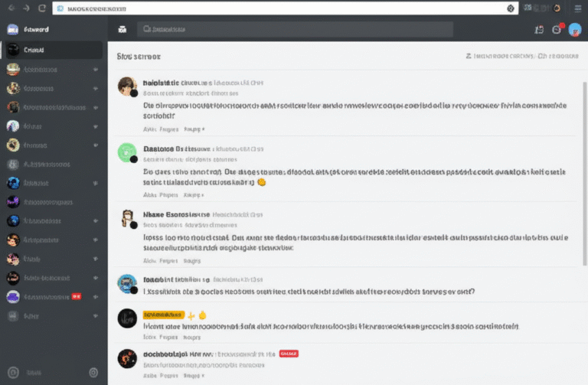Open settings gear at bottom of sidebar
Screen dimensions: 588x385
[x=93, y=373]
